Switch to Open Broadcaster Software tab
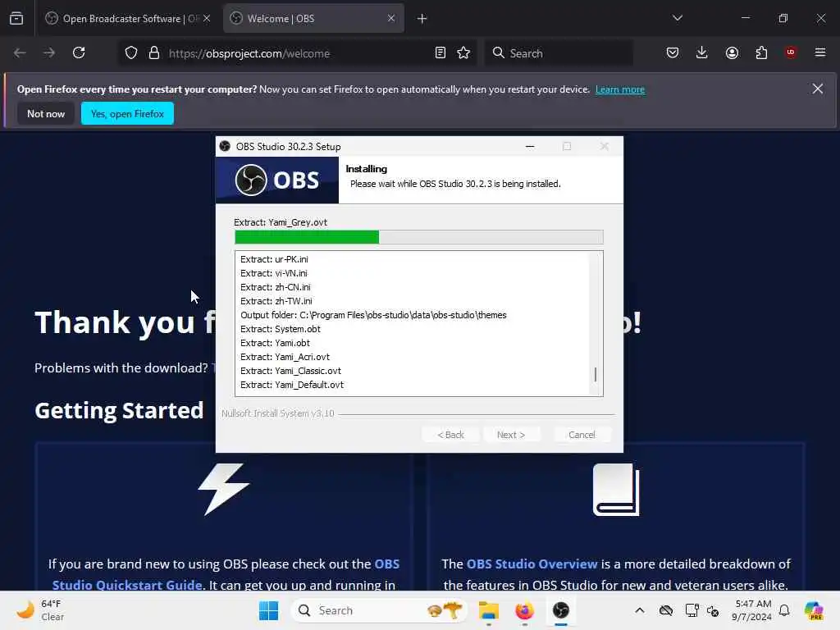The width and height of the screenshot is (840, 630). pos(127,19)
